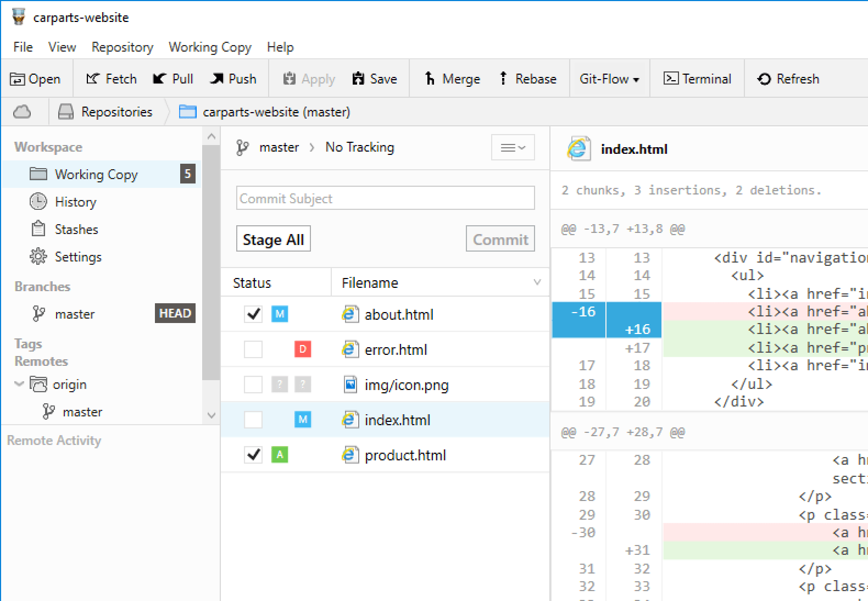Click the cloud icon in breadcrumb bar
Screen dimensions: 868x601
(x=22, y=112)
